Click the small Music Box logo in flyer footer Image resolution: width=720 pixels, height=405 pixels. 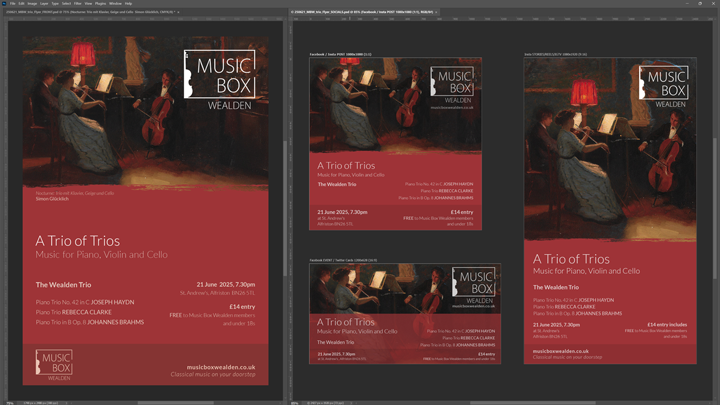[54, 365]
